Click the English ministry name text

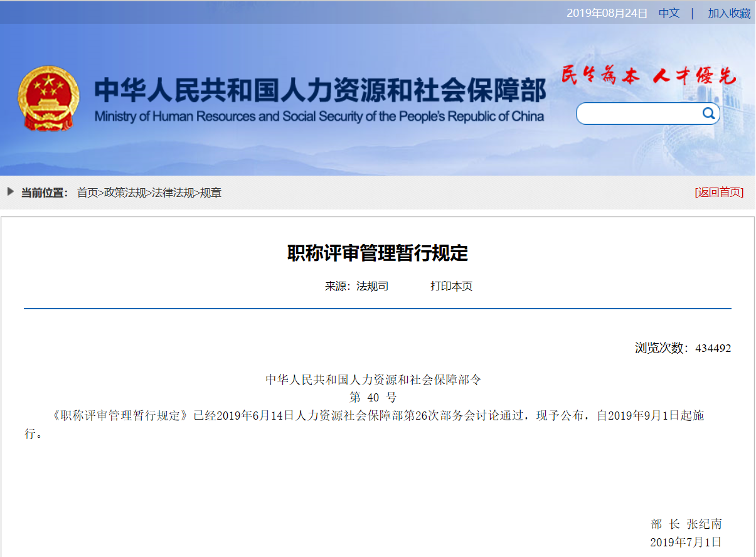(x=319, y=117)
